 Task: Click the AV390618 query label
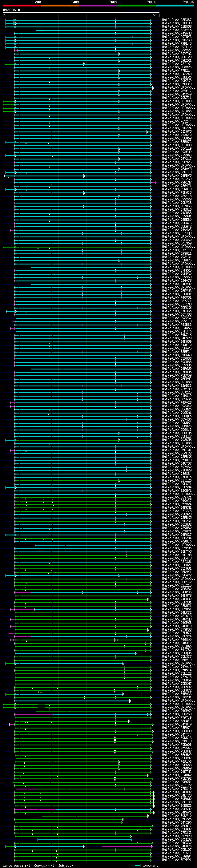point(11,10)
